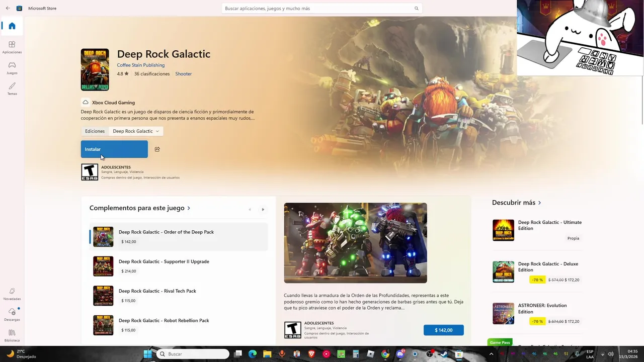Viewport: 644px width, 362px height.
Task: Click 36 clasificaciones link
Action: point(152,74)
